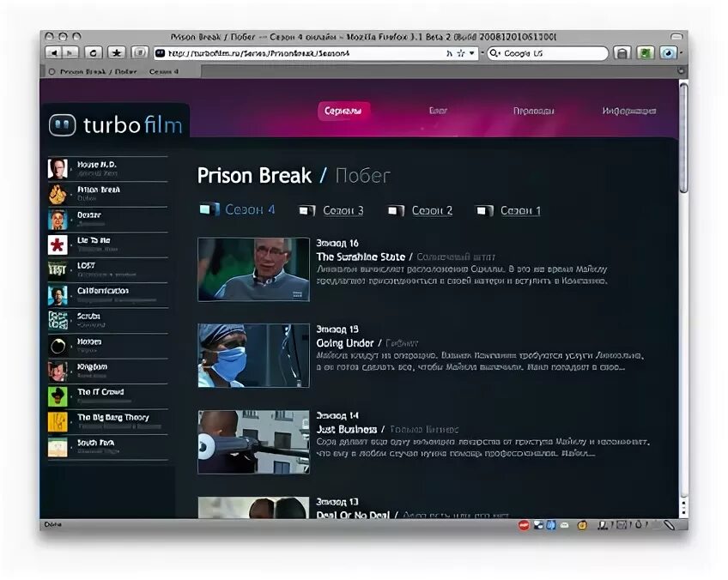Click the TV icon next to Сезон 2
This screenshot has width=728, height=580.
coord(395,209)
